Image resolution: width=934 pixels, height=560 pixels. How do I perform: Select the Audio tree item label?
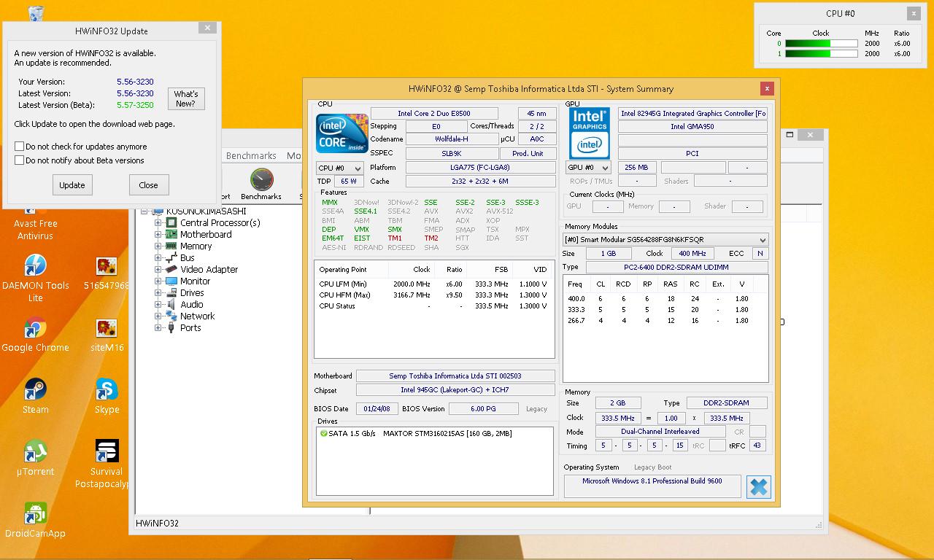[x=192, y=305]
